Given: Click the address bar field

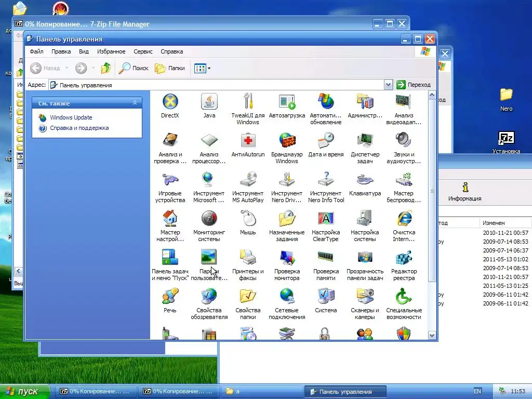Looking at the screenshot, I should [x=217, y=85].
